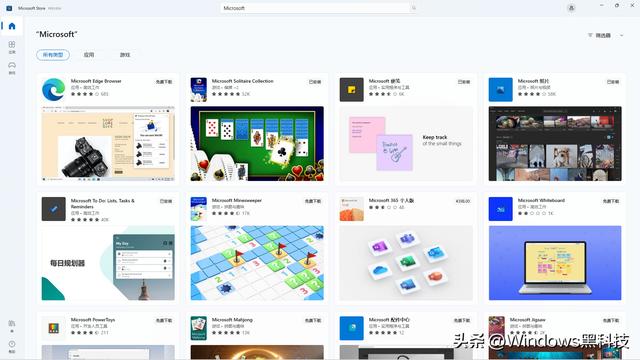The width and height of the screenshot is (640, 360).
Task: Open the Microsoft Minesweeper app icon
Action: tap(198, 209)
